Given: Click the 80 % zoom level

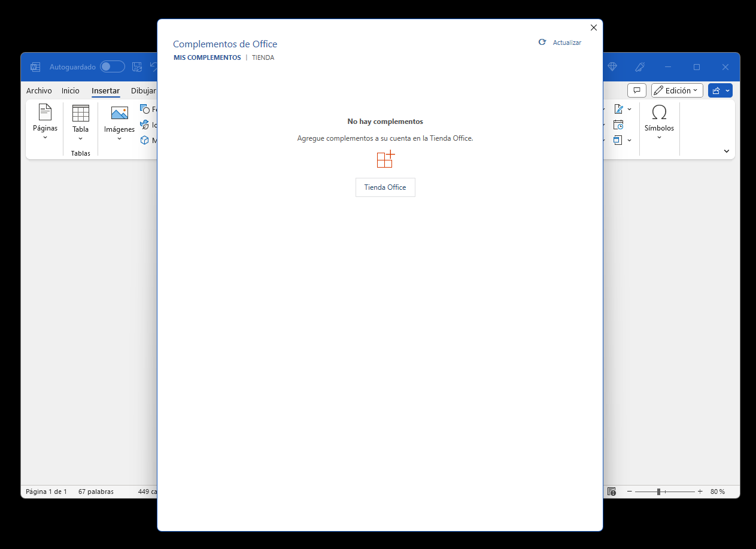Looking at the screenshot, I should coord(718,492).
